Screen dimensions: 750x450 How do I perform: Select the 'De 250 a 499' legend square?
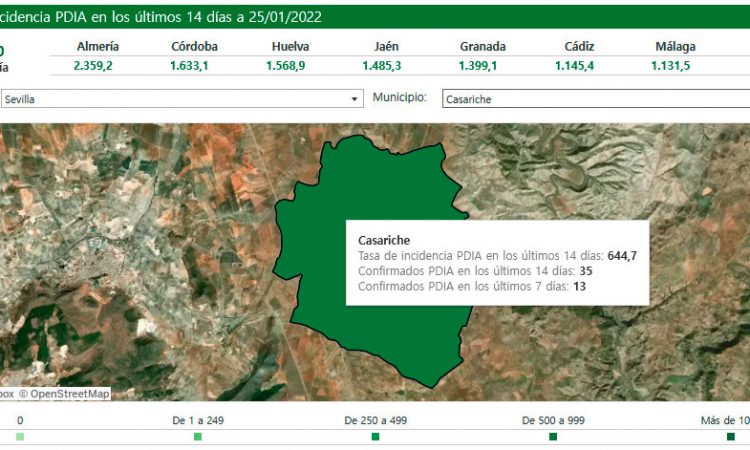(x=375, y=437)
